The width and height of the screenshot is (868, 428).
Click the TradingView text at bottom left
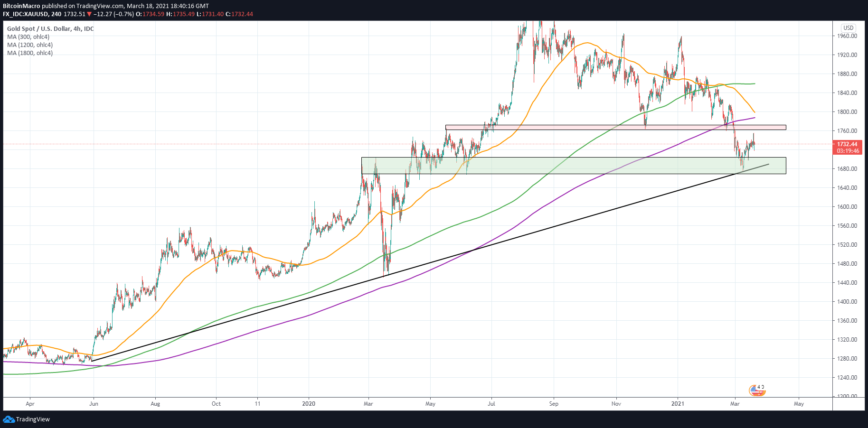click(33, 419)
